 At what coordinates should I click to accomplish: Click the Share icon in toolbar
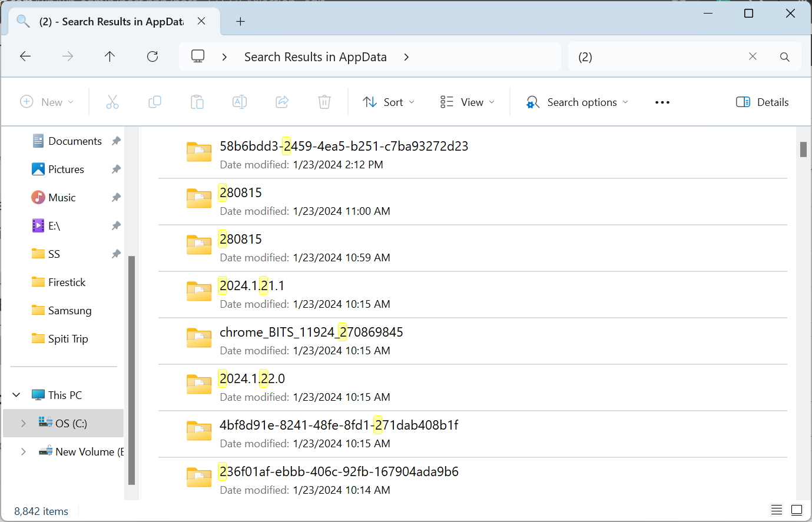click(282, 102)
